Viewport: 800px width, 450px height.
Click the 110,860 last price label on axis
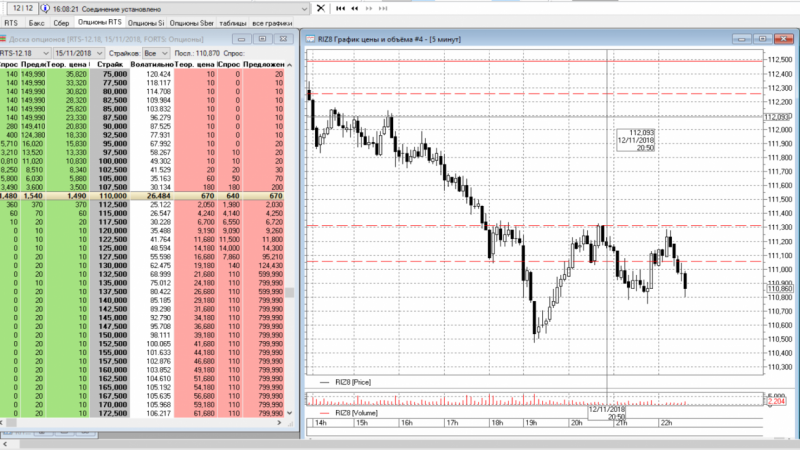[780, 289]
